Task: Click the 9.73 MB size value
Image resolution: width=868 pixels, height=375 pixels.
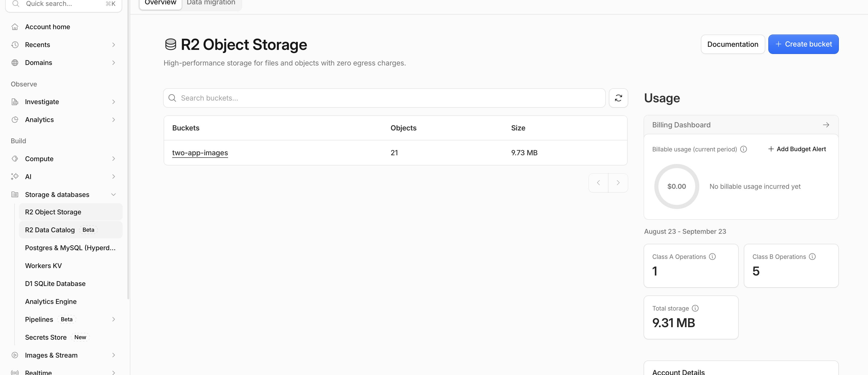Action: coord(524,153)
